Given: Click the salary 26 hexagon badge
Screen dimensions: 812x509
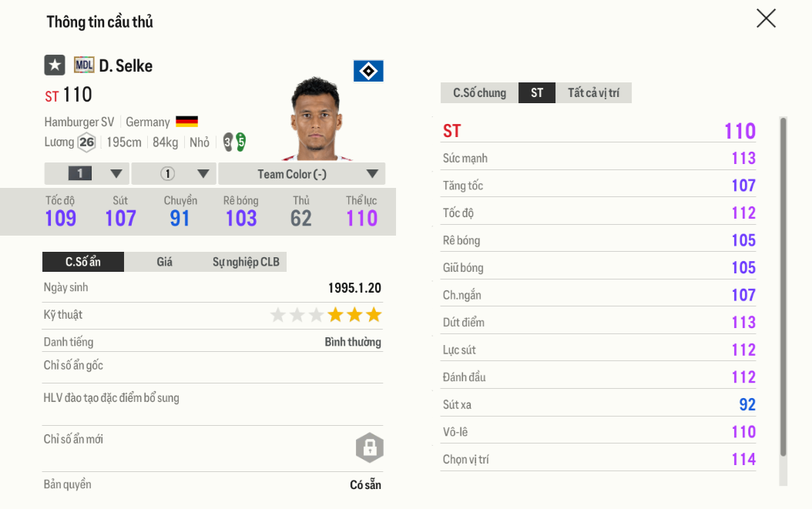Looking at the screenshot, I should [x=86, y=142].
